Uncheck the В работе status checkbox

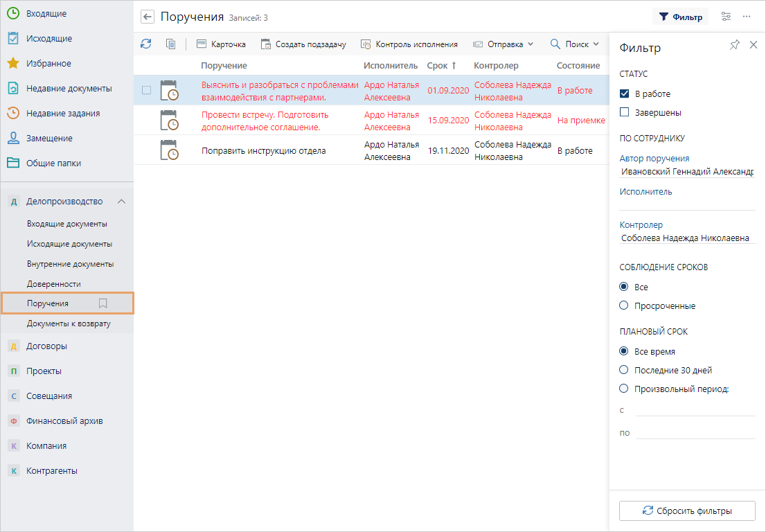coord(624,94)
